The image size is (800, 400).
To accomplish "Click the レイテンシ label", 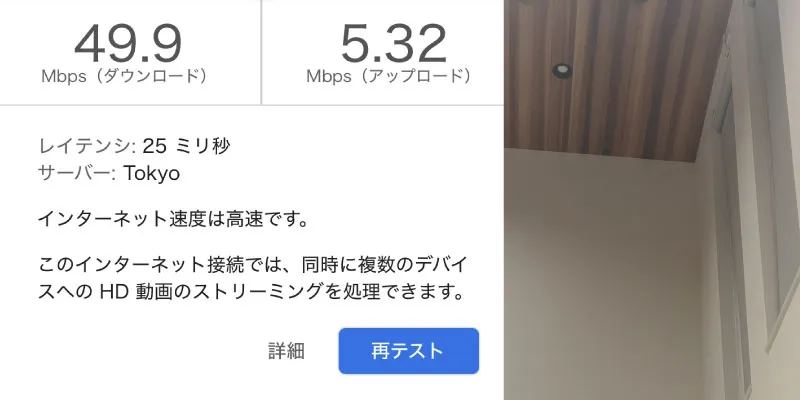I will pyautogui.click(x=87, y=146).
